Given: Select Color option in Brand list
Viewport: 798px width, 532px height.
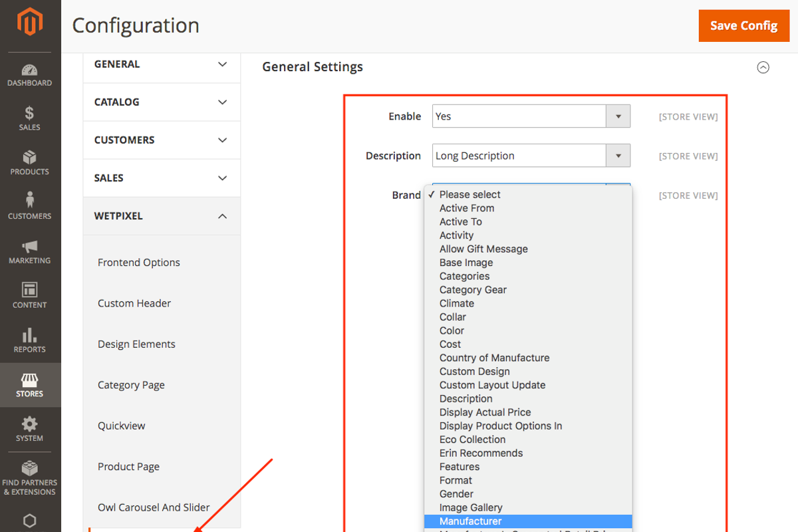Looking at the screenshot, I should (x=528, y=331).
